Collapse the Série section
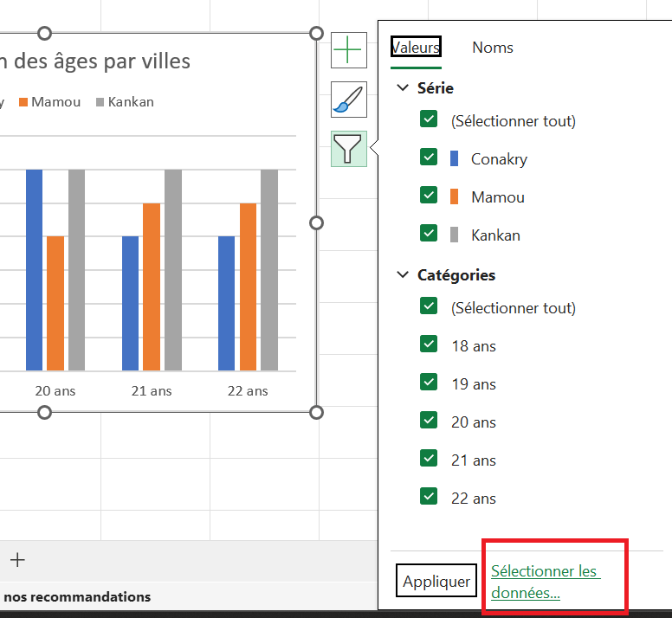 [x=403, y=87]
